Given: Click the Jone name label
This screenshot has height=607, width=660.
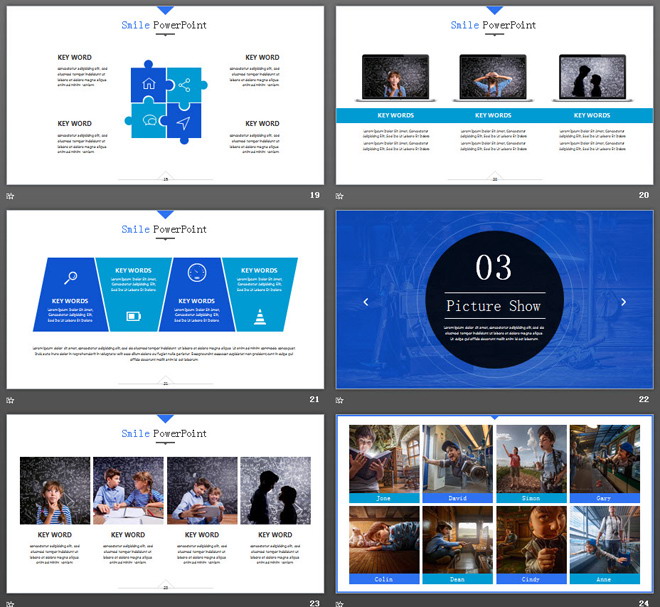Looking at the screenshot, I should coord(384,498).
